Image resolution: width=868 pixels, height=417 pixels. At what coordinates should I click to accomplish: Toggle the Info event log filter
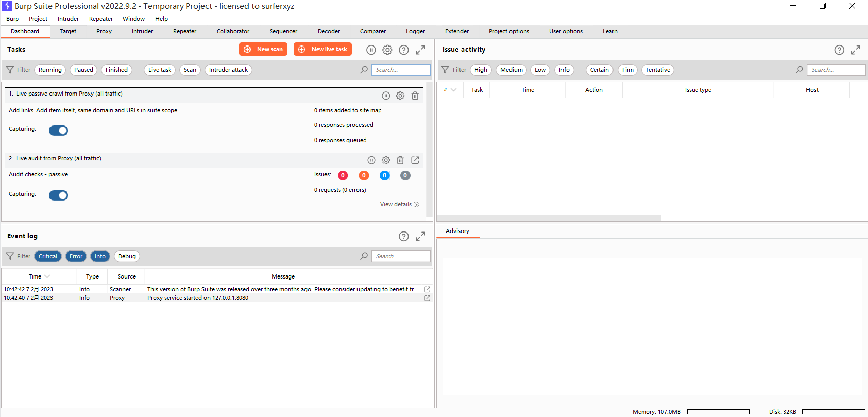tap(100, 256)
